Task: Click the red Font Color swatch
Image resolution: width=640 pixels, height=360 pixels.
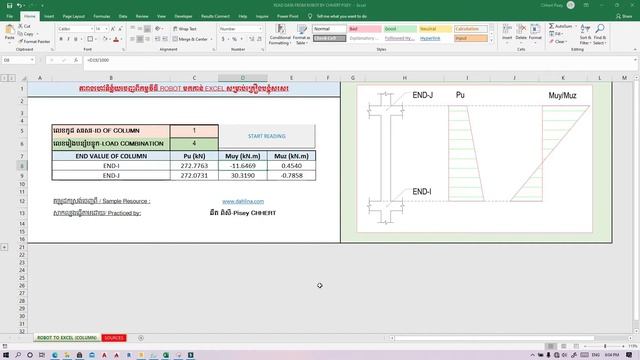Action: tap(116, 39)
